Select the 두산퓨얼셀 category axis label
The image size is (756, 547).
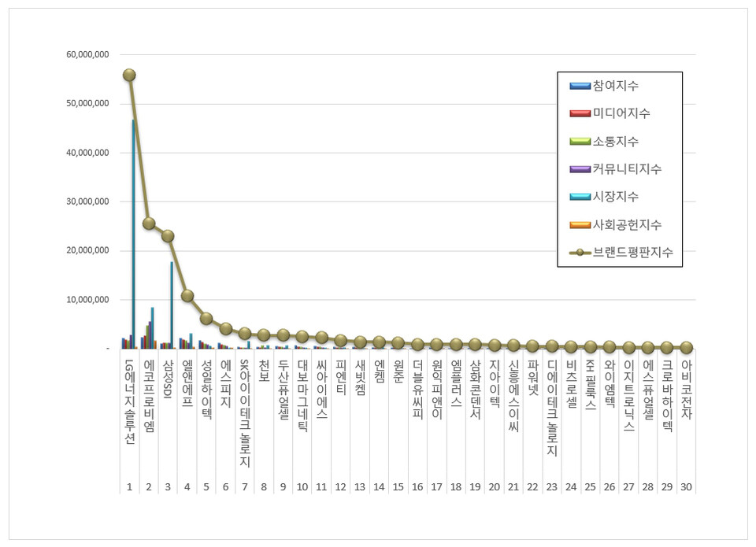[x=283, y=392]
